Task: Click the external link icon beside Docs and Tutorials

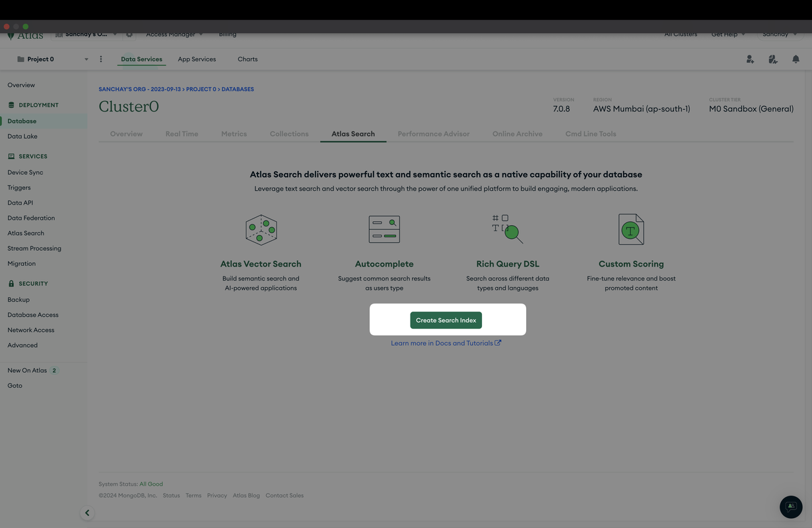Action: 498,343
